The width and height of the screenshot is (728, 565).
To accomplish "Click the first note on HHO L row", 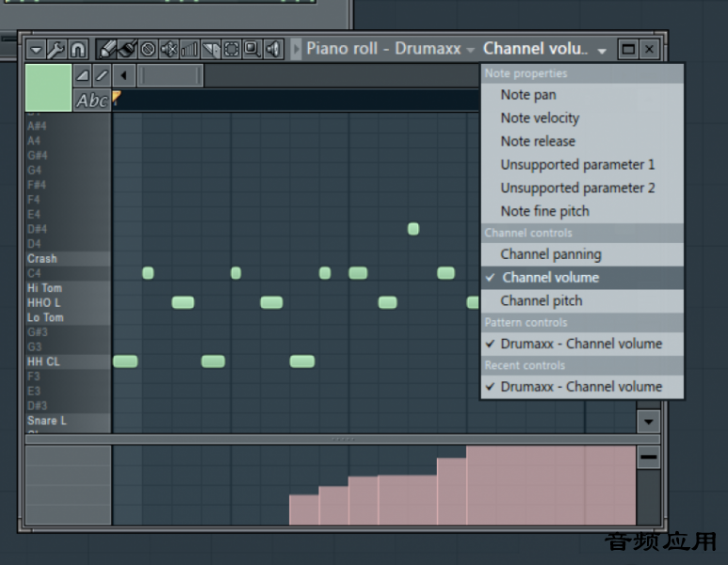I will tap(183, 302).
